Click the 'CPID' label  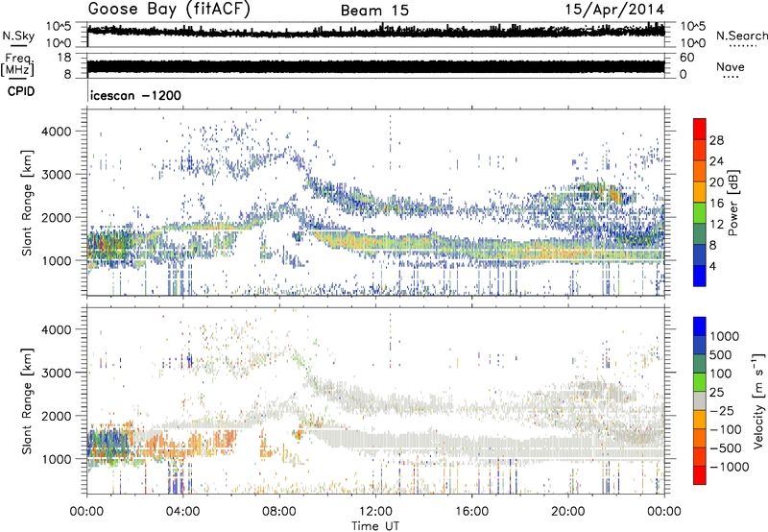click(x=21, y=91)
